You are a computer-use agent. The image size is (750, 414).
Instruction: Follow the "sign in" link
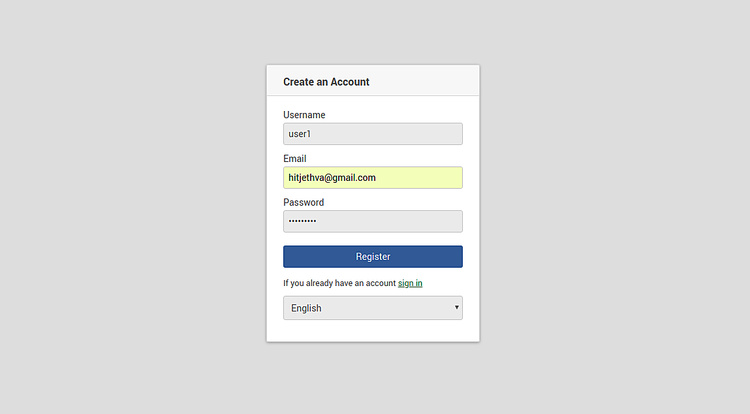point(410,283)
